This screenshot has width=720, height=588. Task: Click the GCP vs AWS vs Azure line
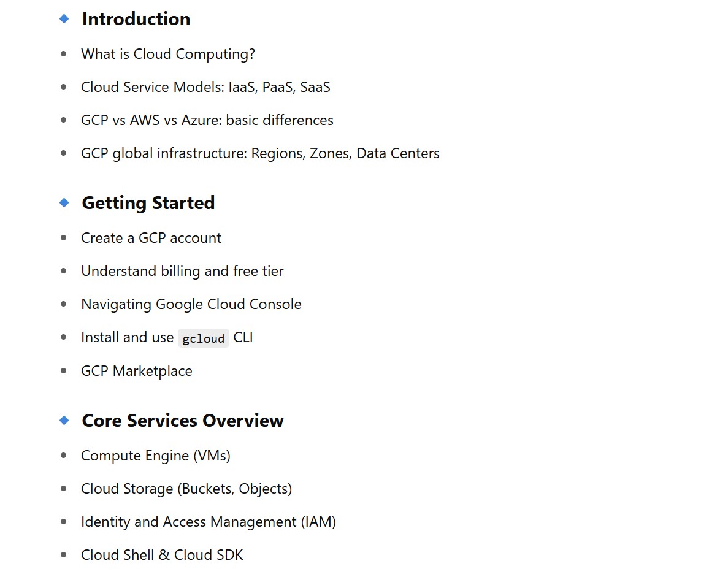coord(207,120)
